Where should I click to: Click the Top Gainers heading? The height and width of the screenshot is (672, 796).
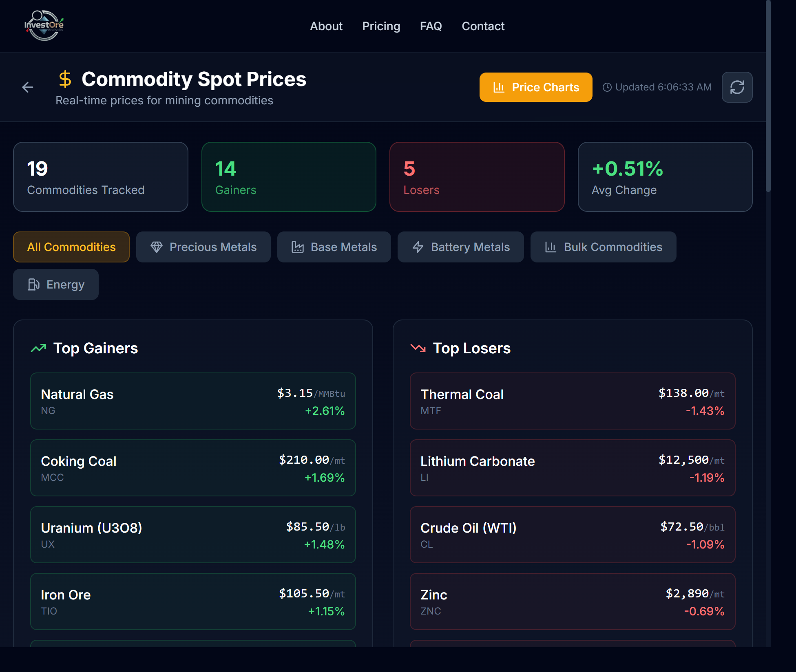[x=96, y=348]
